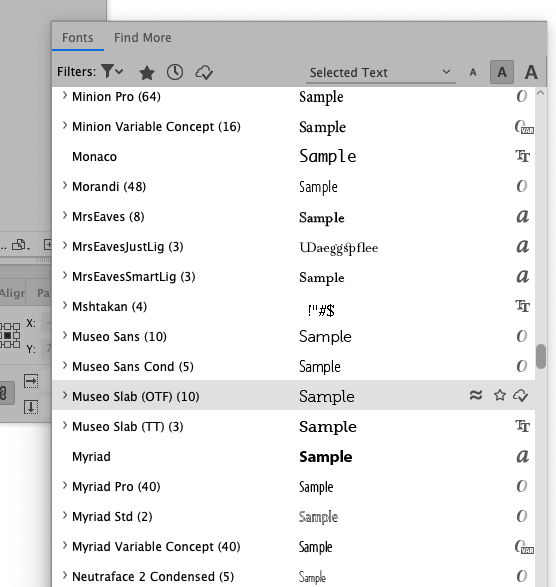Click the OpenType icon on Myriad Pro row
This screenshot has width=556, height=587.
click(522, 486)
